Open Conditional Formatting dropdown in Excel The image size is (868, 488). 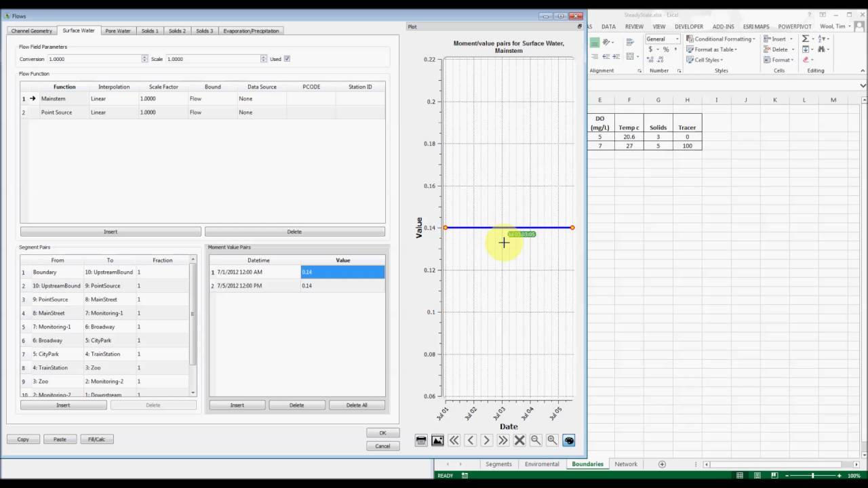(720, 39)
